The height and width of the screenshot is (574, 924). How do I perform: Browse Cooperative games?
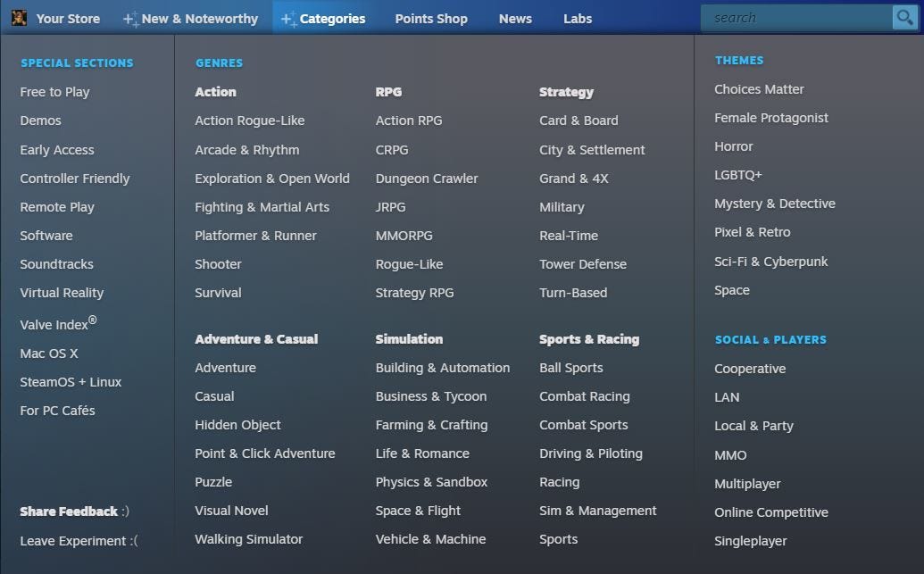coord(750,368)
